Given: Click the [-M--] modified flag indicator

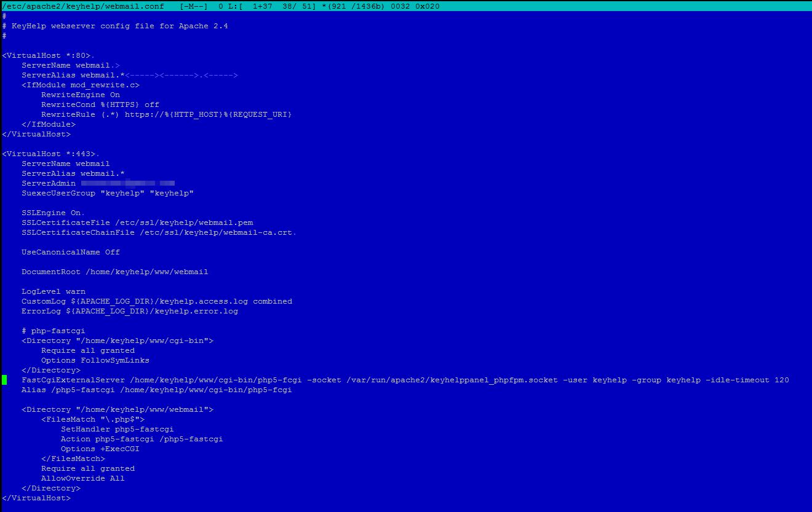Looking at the screenshot, I should (194, 6).
